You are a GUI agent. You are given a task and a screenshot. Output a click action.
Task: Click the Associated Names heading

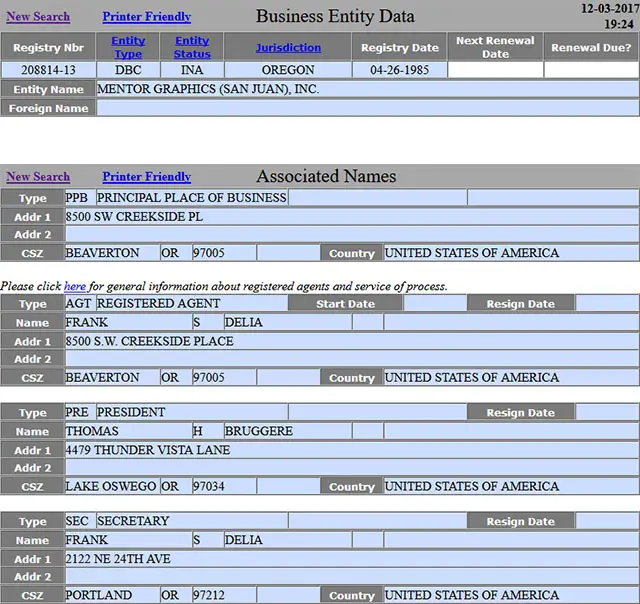click(326, 176)
